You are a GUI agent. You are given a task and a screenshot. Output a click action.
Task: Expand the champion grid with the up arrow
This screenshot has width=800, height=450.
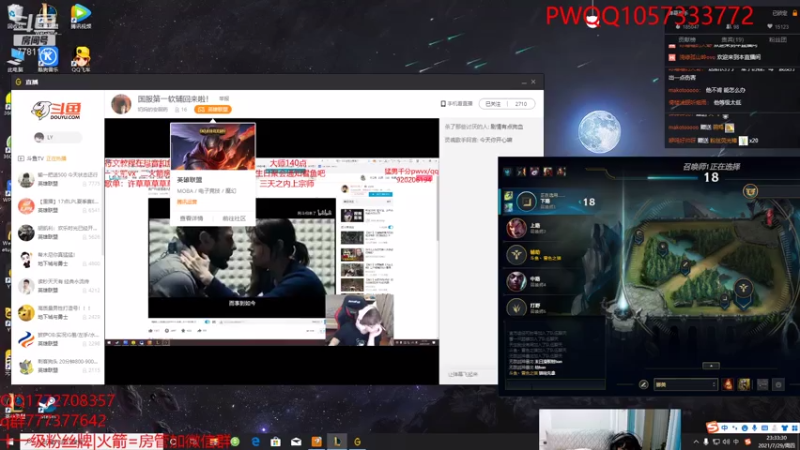[711, 365]
